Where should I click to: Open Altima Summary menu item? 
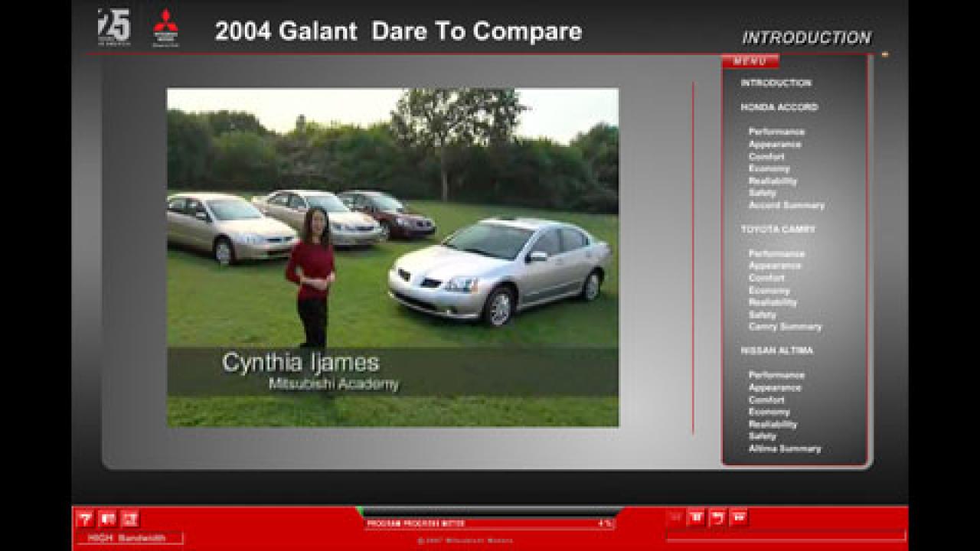[785, 448]
